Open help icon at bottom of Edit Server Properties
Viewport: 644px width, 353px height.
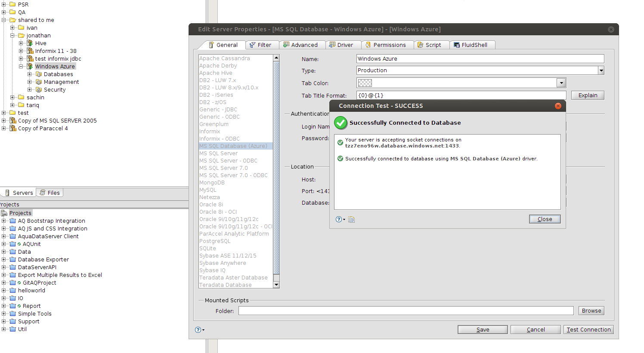(198, 330)
